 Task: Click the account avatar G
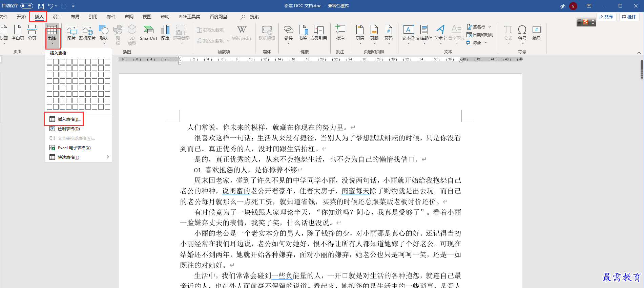tap(573, 6)
